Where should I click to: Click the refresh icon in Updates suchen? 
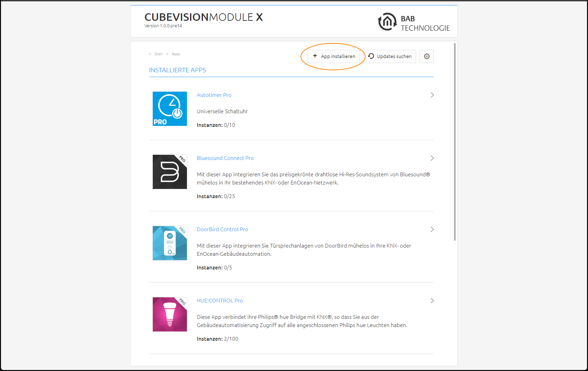[371, 56]
